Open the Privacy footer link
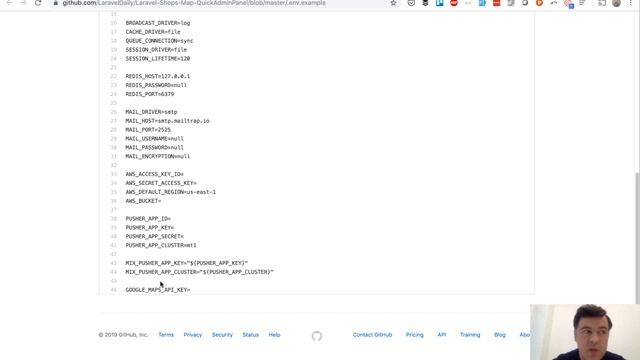 tap(193, 335)
